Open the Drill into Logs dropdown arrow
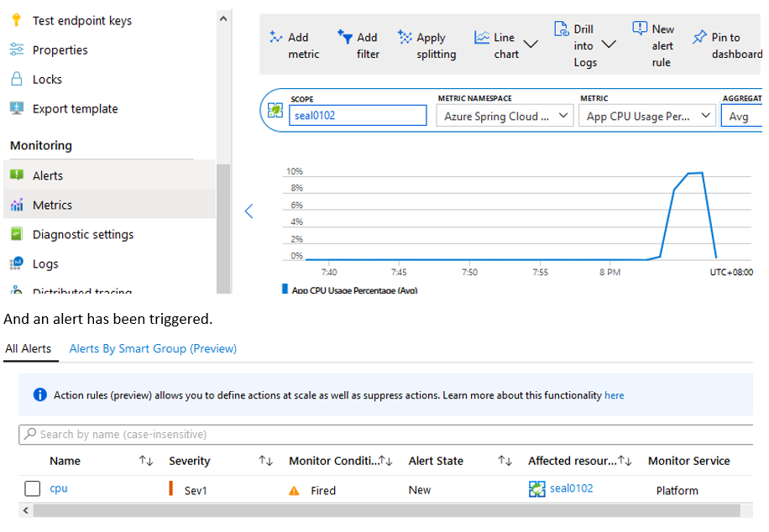The height and width of the screenshot is (532, 769). point(609,44)
